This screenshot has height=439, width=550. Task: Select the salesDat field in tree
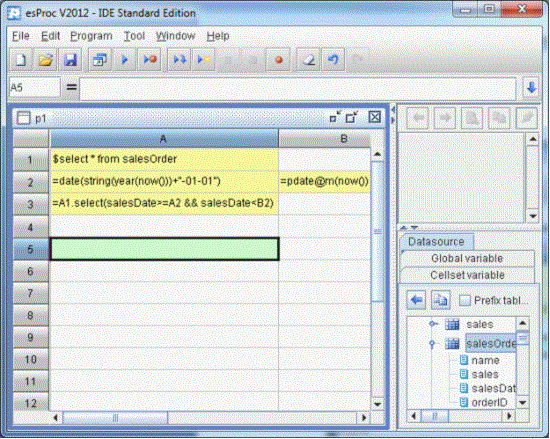(494, 389)
